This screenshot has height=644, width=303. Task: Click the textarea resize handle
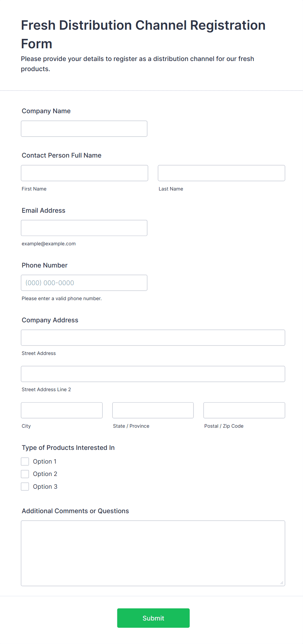pyautogui.click(x=281, y=583)
